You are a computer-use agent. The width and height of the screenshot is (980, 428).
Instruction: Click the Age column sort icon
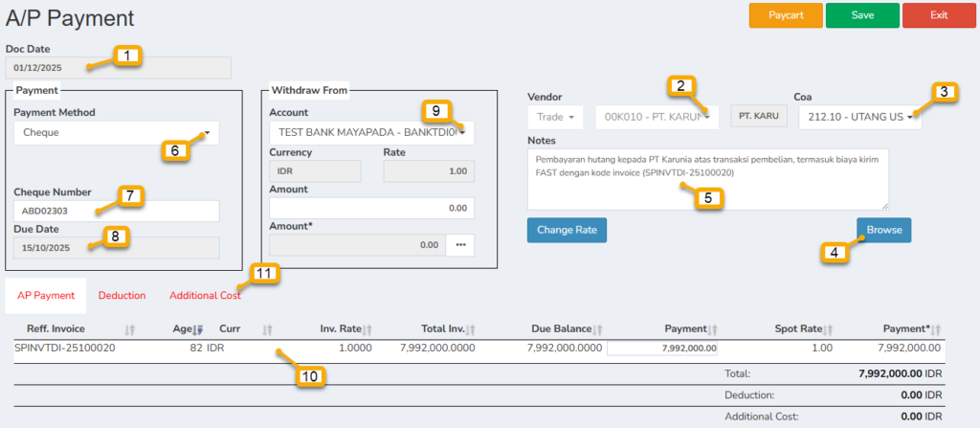point(199,329)
